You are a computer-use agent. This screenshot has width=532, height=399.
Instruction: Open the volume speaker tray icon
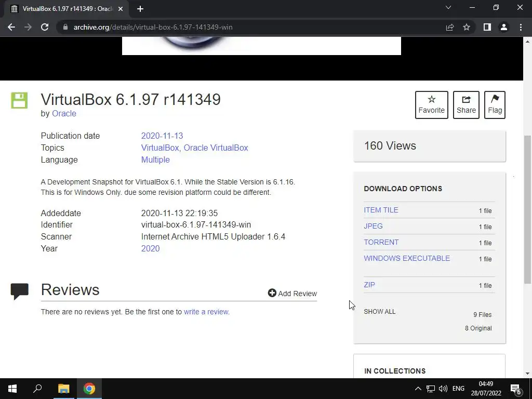(x=443, y=389)
